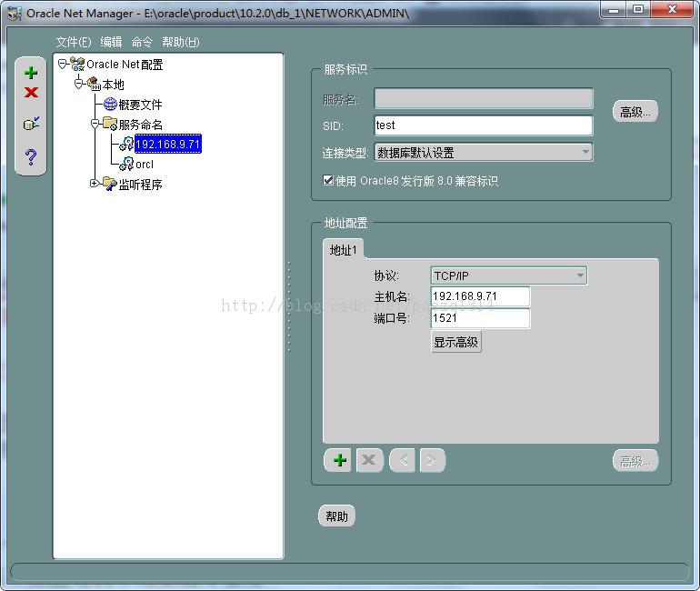Select the 192.168.9.71 tree item
This screenshot has height=591, width=700.
(168, 144)
